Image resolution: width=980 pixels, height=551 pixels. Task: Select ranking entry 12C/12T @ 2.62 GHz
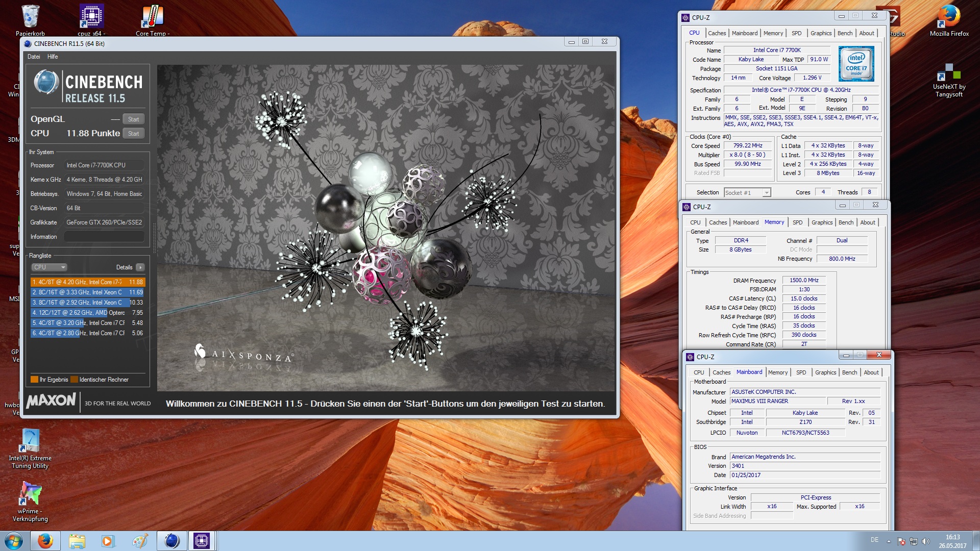tap(88, 313)
